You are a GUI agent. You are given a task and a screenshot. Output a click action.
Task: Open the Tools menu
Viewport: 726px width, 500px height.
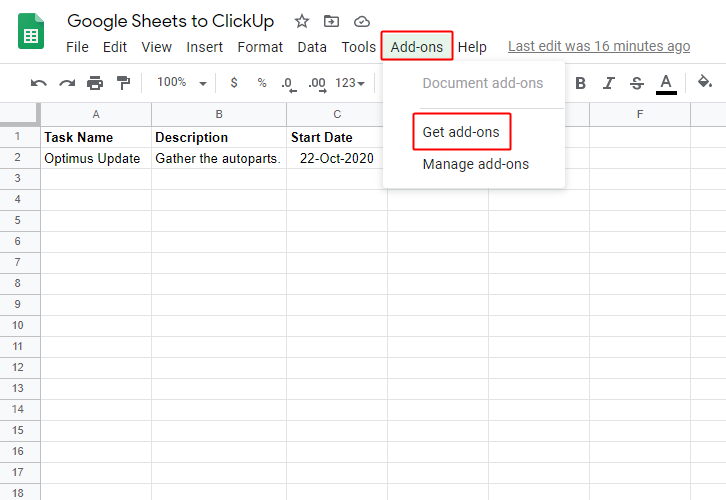[359, 47]
